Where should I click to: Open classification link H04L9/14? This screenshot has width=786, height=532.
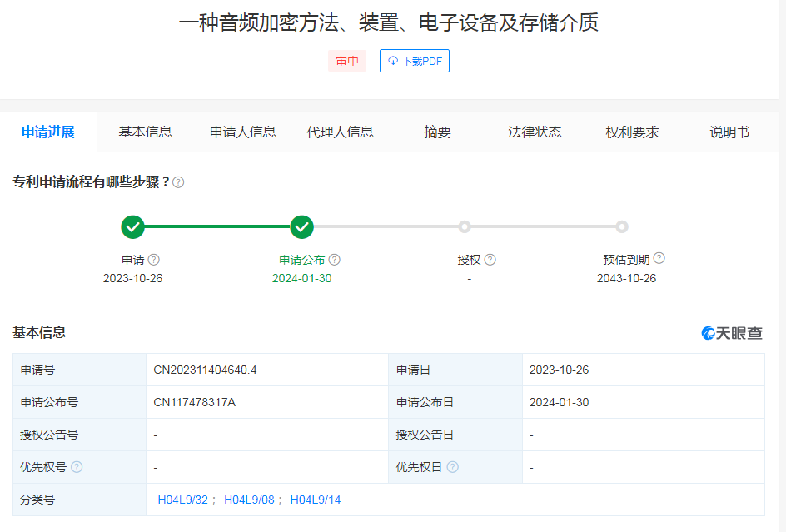click(316, 500)
